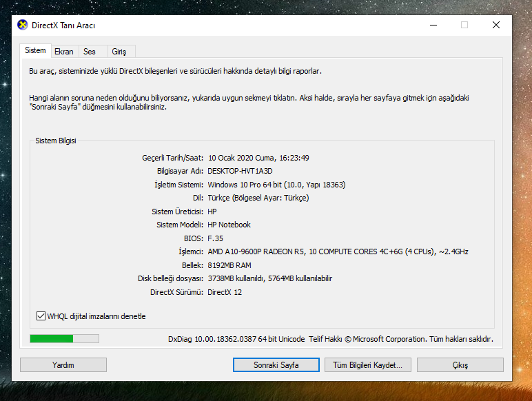The width and height of the screenshot is (532, 401).
Task: Click computer name DESKTOP-HVT1A3D
Action: click(x=241, y=171)
